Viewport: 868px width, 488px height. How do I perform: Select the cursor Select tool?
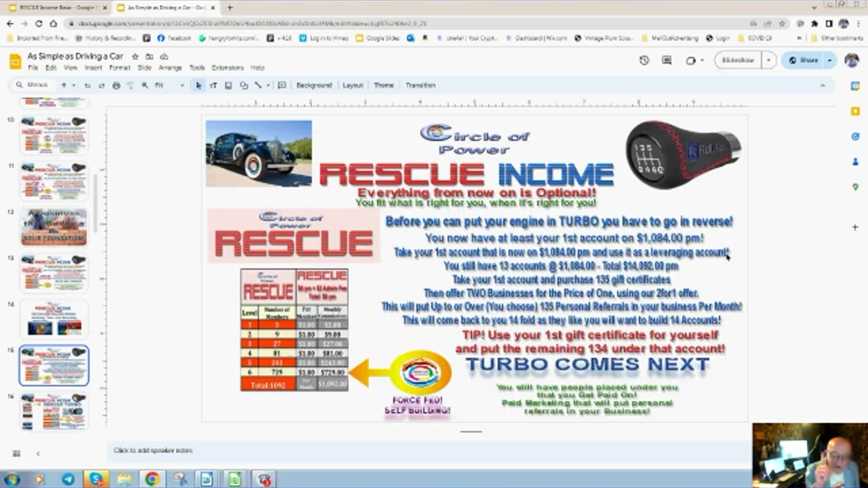tap(199, 85)
